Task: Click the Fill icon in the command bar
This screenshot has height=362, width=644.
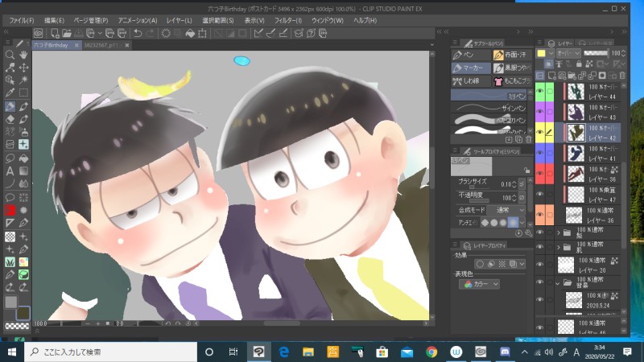Action: [x=190, y=33]
